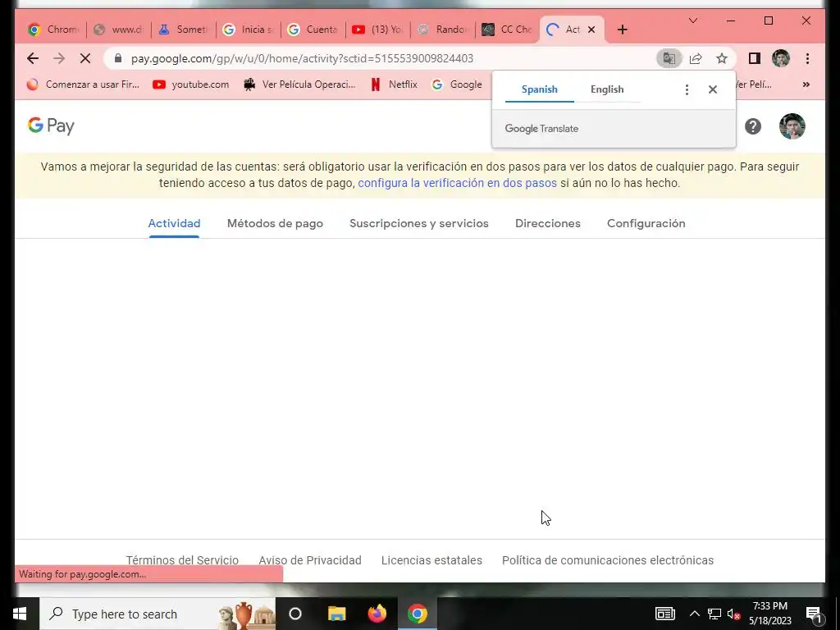This screenshot has width=840, height=630.
Task: Open the News and interests taskbar icon
Action: coord(664,614)
